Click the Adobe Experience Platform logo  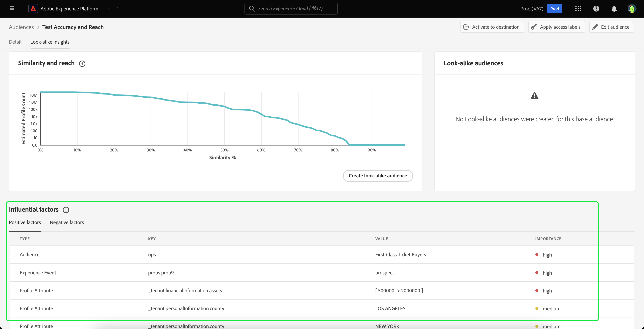33,9
